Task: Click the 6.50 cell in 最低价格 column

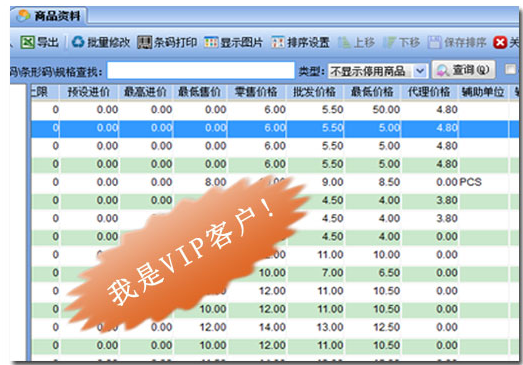Action: (372, 273)
